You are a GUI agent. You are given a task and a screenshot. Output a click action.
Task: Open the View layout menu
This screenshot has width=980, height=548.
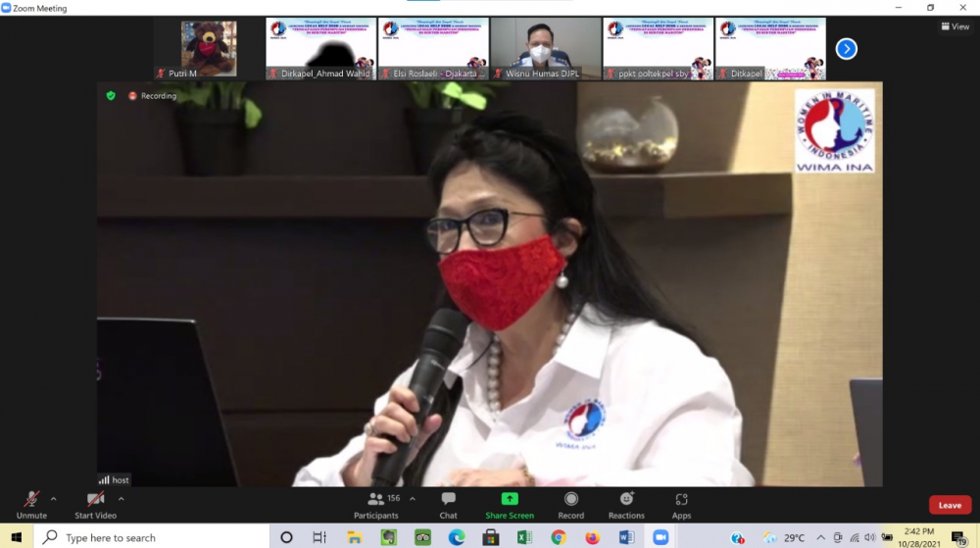(955, 26)
